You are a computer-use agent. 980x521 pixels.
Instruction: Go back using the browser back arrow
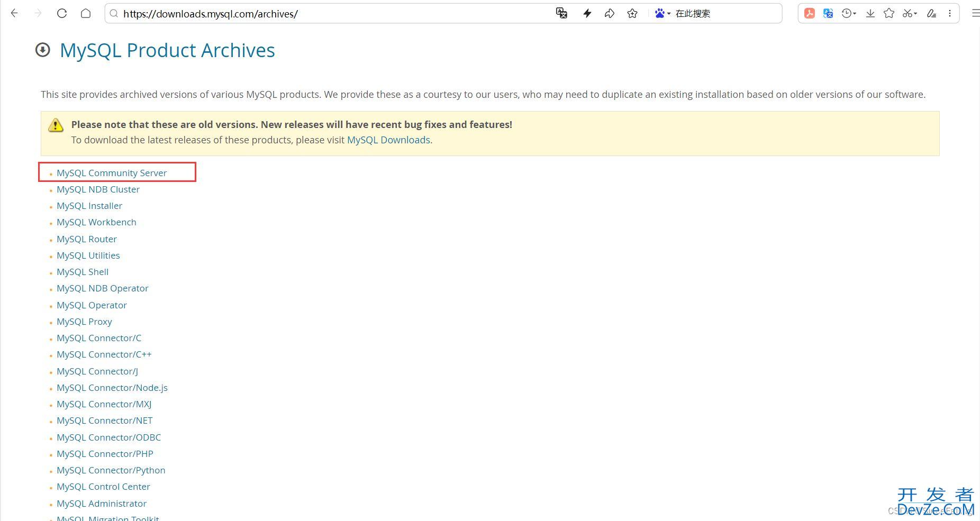[14, 13]
